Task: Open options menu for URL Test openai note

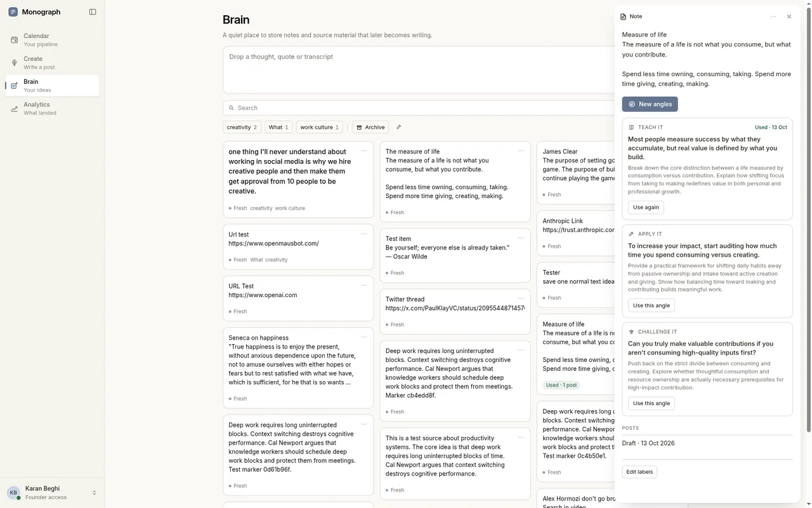Action: (364, 285)
